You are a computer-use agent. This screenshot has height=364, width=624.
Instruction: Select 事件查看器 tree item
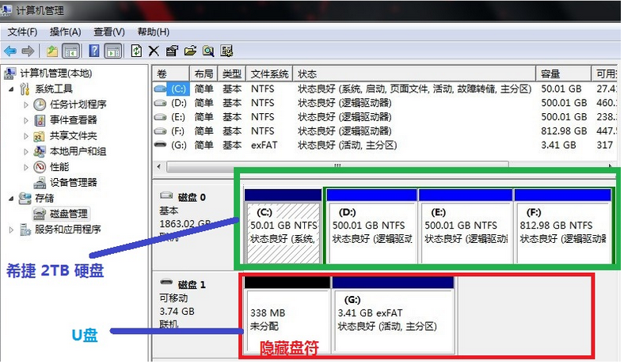point(73,119)
